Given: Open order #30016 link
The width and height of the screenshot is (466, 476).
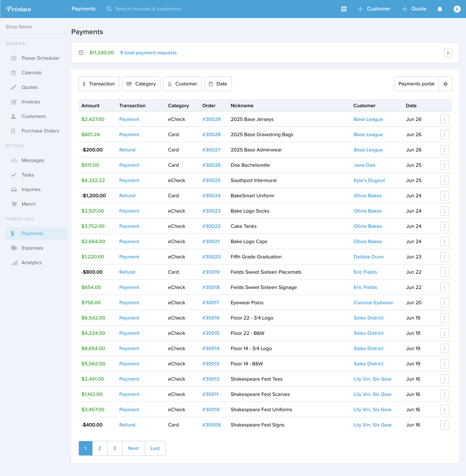Looking at the screenshot, I should coord(211,318).
